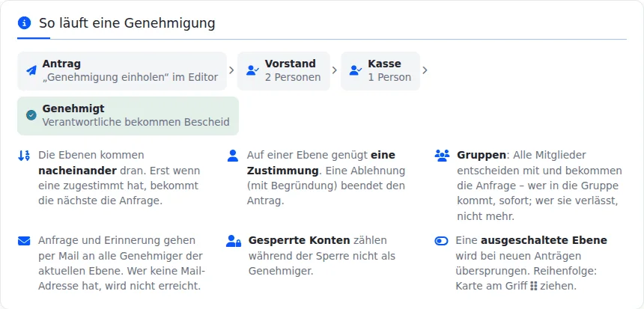Click '(mit Begründung) beendet den' line
Viewport: 644px width, 309px height.
pyautogui.click(x=326, y=186)
